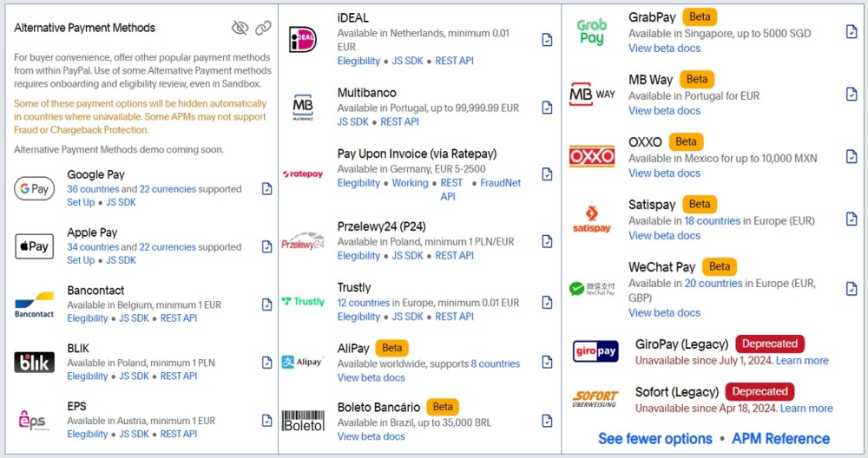This screenshot has height=458, width=868.
Task: Open the Apple Pay document icon
Action: [x=266, y=246]
